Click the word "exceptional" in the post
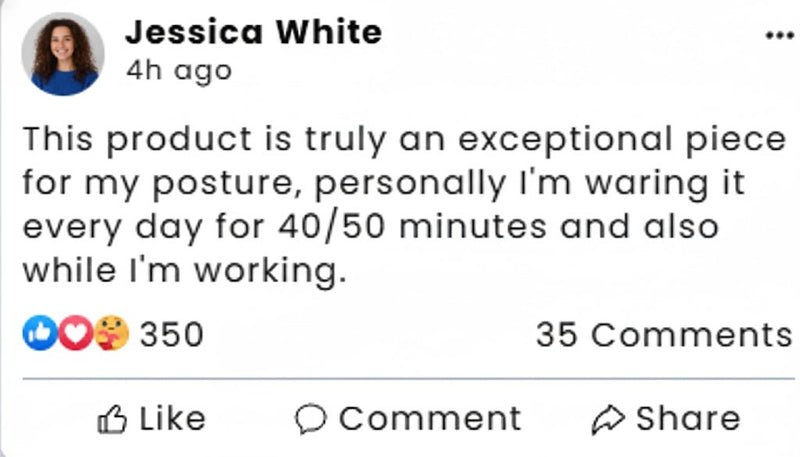800x457 pixels. [569, 140]
